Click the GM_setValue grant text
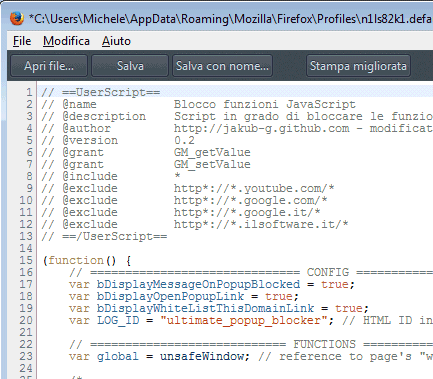Image resolution: width=433 pixels, height=379 pixels. pyautogui.click(x=212, y=164)
